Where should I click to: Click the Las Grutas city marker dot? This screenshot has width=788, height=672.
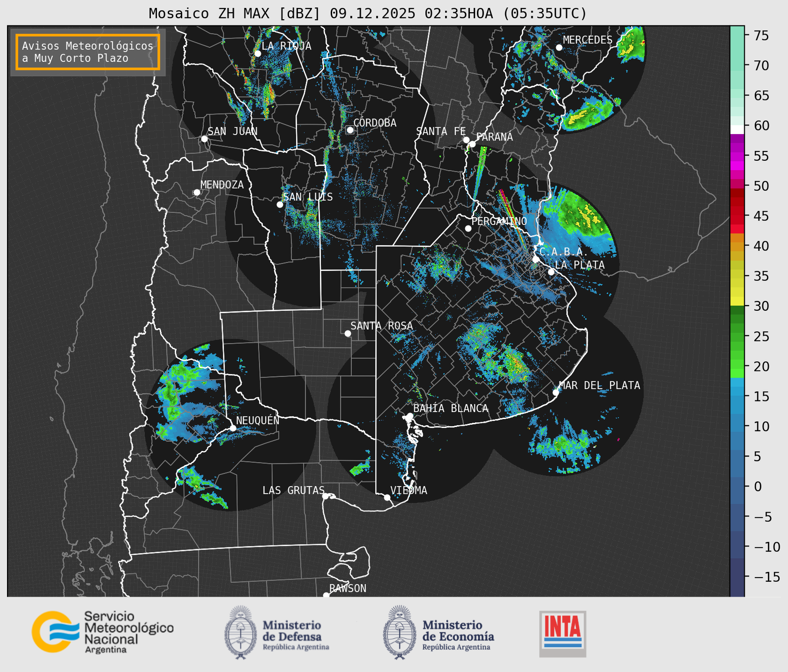(326, 496)
